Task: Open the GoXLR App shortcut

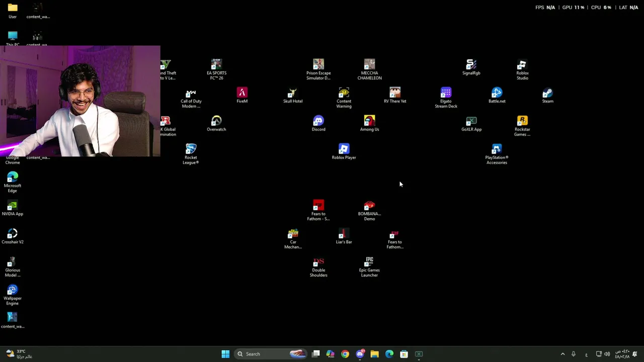Action: pos(471,124)
